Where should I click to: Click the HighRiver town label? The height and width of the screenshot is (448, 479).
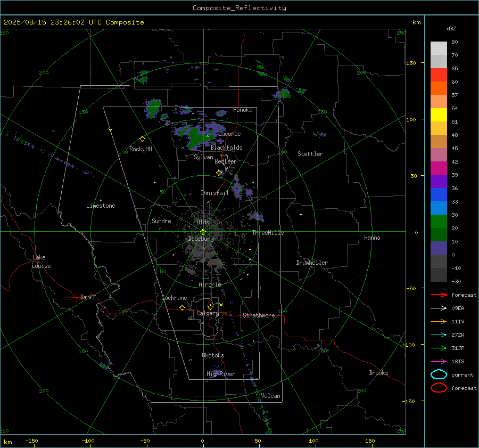point(220,374)
